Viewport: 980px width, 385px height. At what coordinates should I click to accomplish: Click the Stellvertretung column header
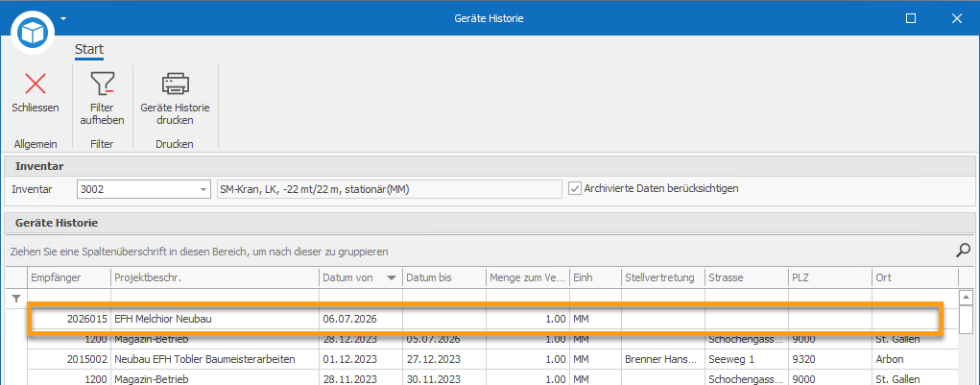pos(662,277)
